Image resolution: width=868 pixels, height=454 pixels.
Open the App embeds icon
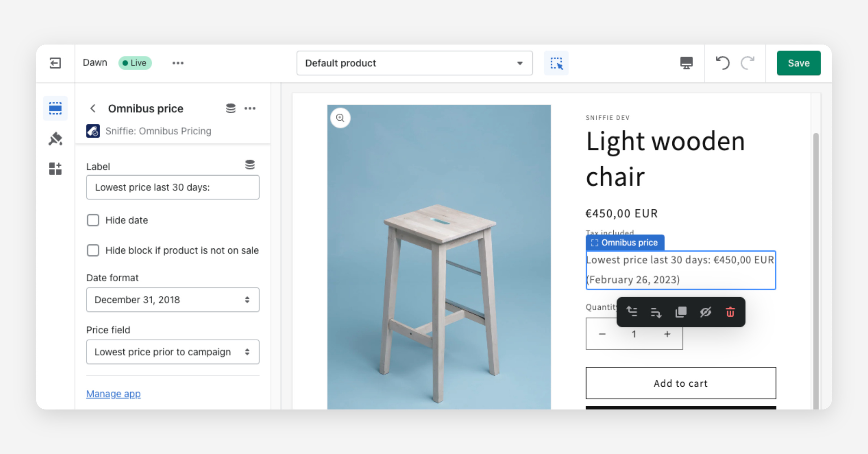[55, 169]
